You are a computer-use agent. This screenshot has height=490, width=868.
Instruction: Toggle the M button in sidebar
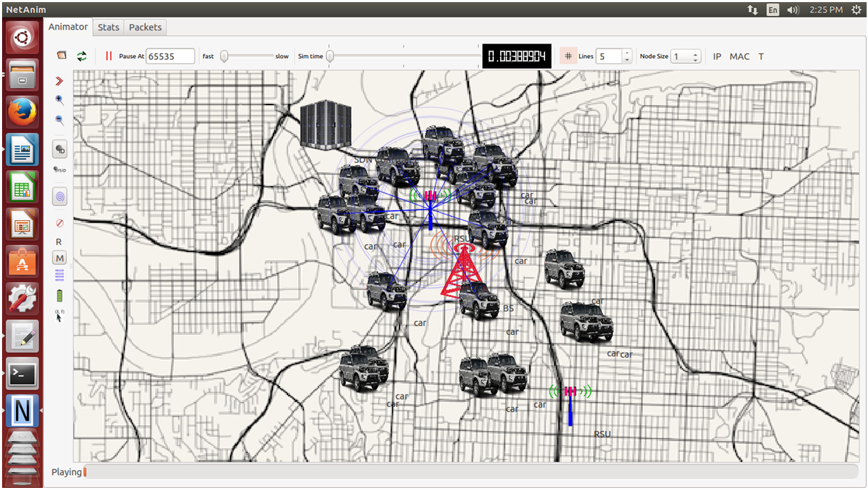60,258
